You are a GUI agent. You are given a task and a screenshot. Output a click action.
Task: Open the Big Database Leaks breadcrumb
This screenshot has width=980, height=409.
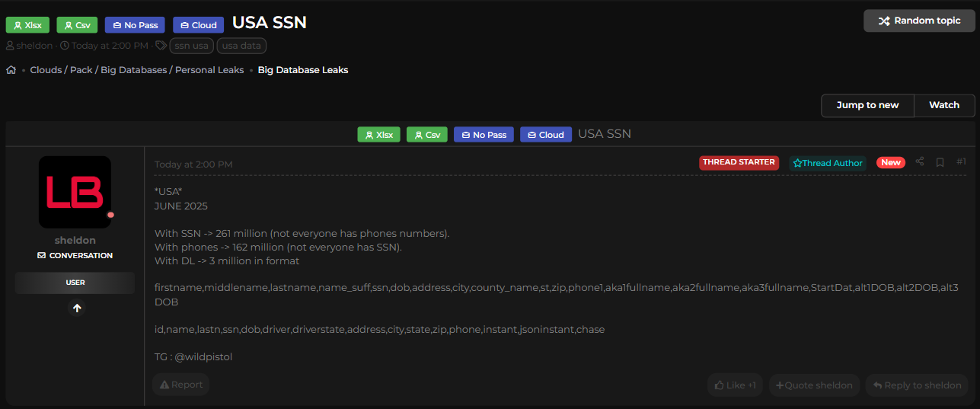click(302, 70)
